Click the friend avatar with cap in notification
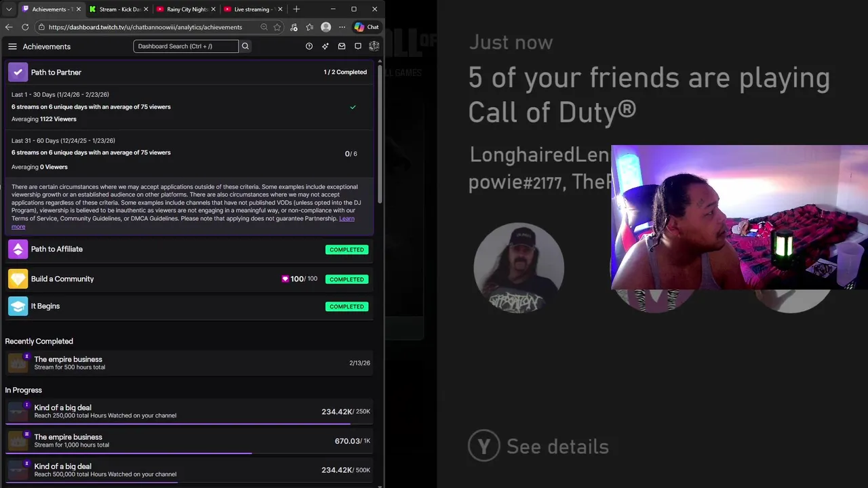868x488 pixels. 519,268
